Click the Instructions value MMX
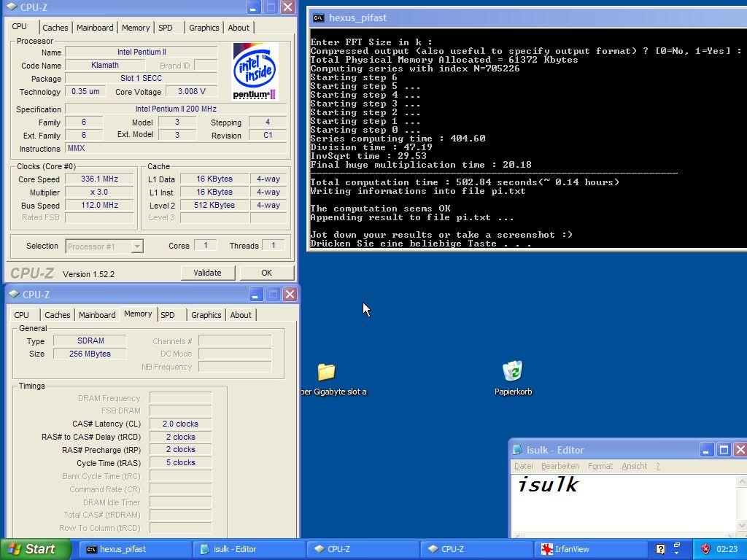The height and width of the screenshot is (560, 747). [x=177, y=149]
